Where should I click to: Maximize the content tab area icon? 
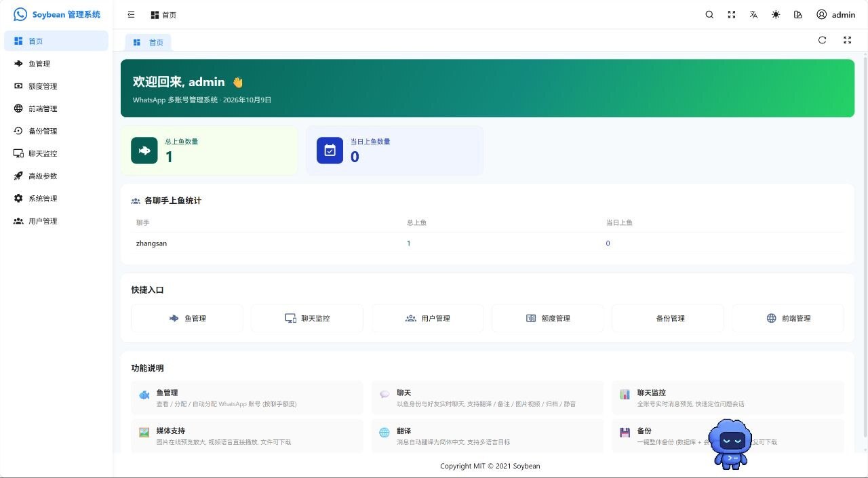[847, 40]
